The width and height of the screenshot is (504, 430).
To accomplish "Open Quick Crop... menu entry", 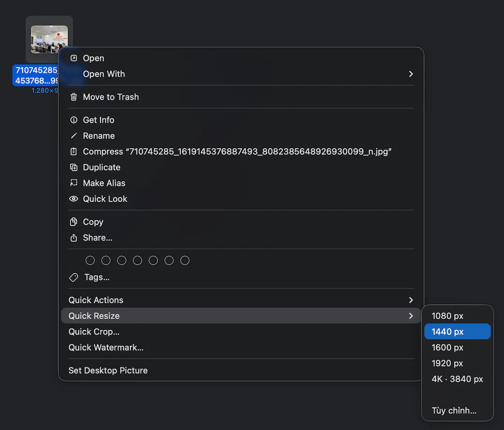I will [x=241, y=332].
